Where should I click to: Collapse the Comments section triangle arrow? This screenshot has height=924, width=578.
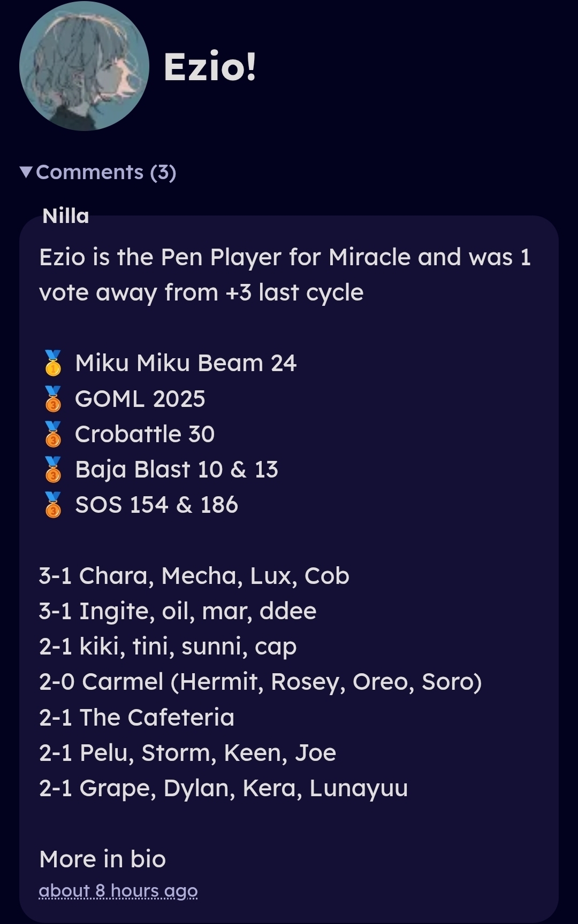tap(26, 172)
